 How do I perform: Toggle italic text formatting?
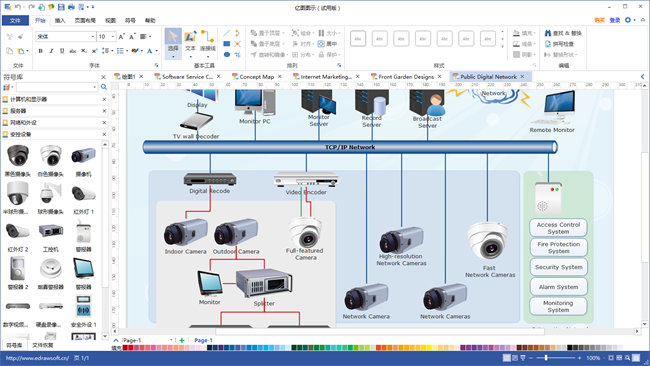pos(51,51)
